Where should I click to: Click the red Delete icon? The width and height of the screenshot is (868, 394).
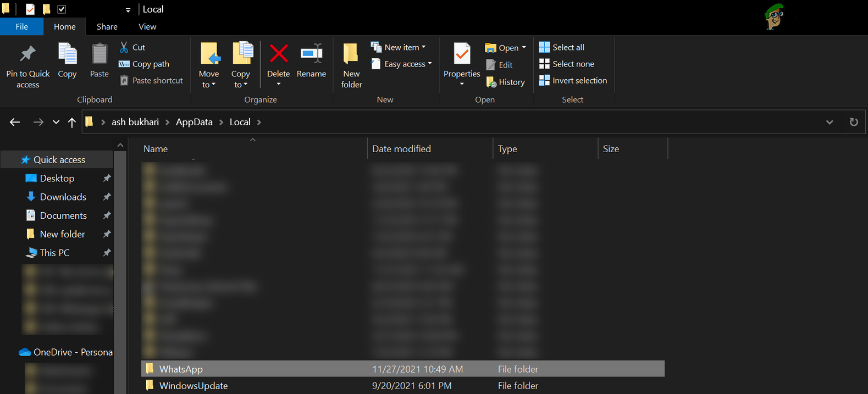tap(279, 53)
